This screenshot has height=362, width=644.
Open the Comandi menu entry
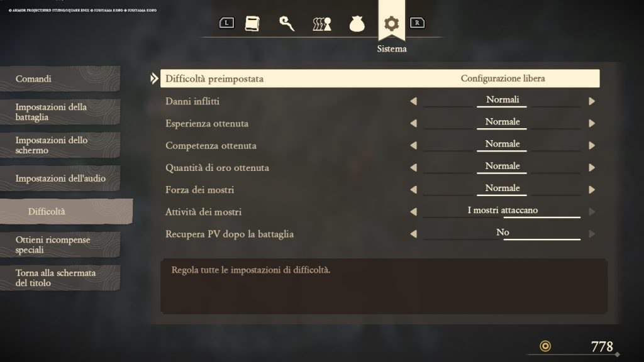pos(60,79)
